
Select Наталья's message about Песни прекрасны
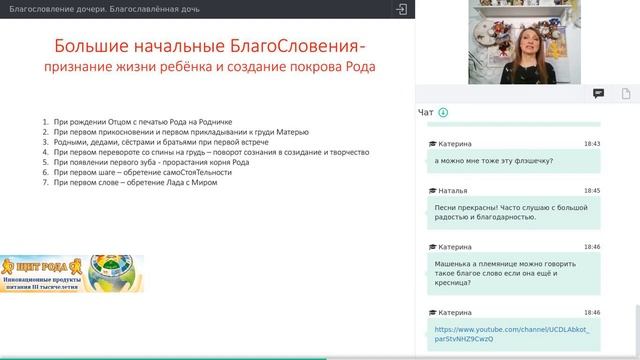click(513, 212)
